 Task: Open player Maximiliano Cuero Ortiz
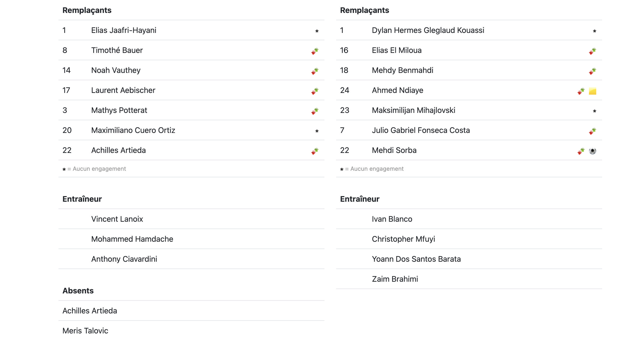click(x=133, y=130)
